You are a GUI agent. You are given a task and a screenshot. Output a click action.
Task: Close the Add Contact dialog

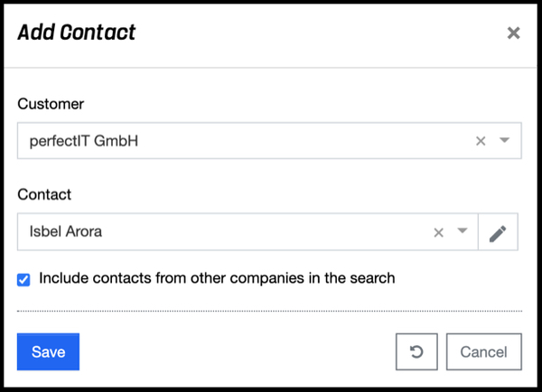pyautogui.click(x=513, y=33)
